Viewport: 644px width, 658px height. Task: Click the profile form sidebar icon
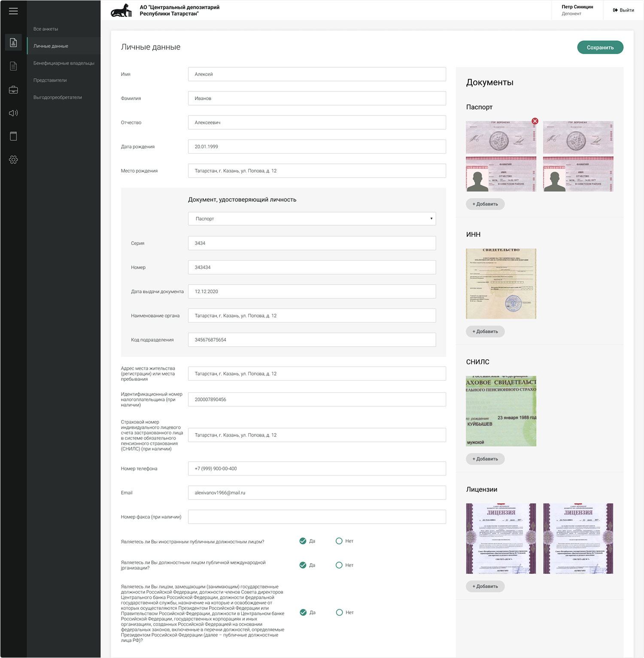(13, 42)
